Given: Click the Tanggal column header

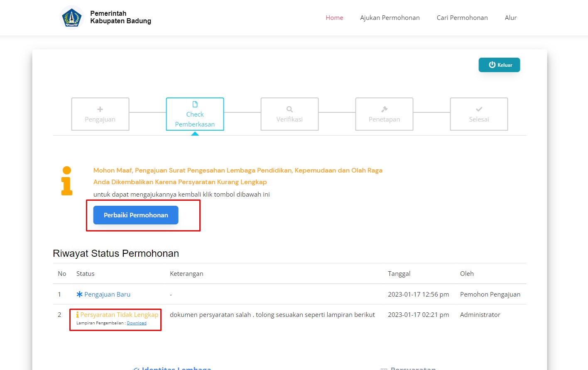Looking at the screenshot, I should tap(399, 274).
